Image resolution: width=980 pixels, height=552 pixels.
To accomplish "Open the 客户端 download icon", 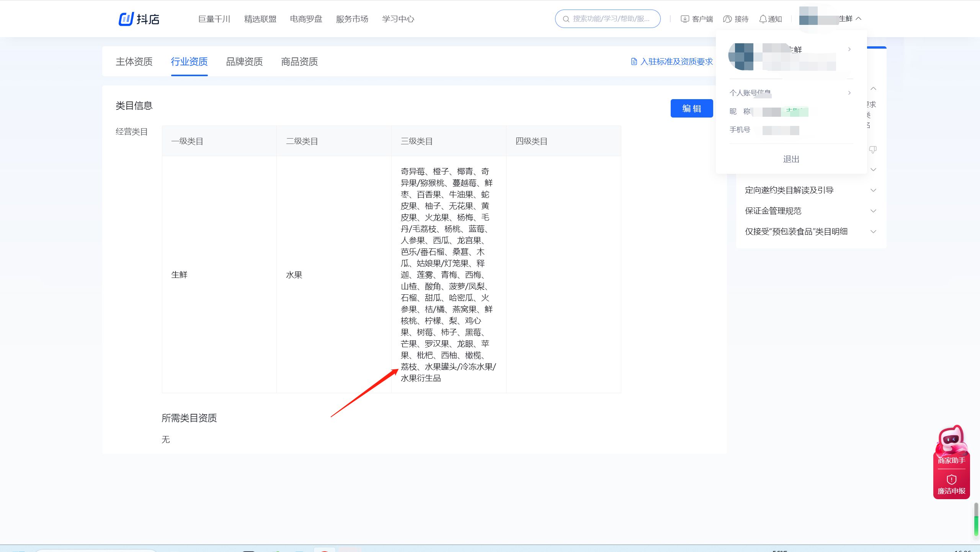I will pyautogui.click(x=684, y=19).
